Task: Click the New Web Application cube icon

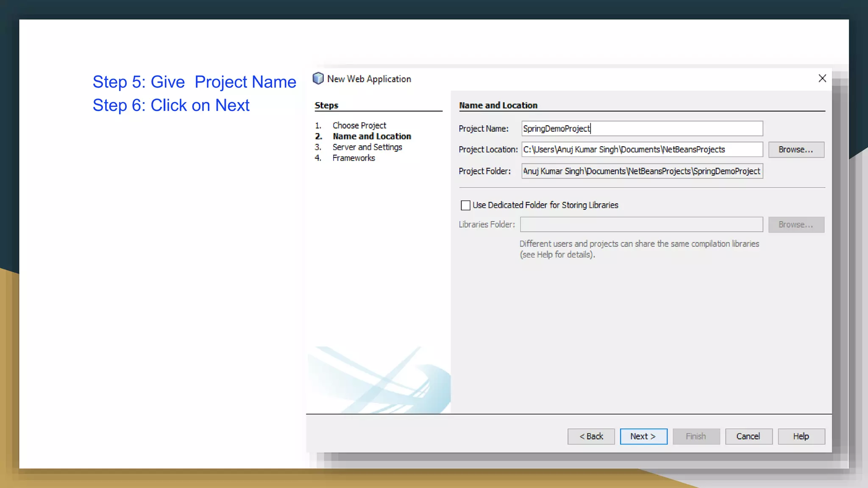Action: [318, 78]
